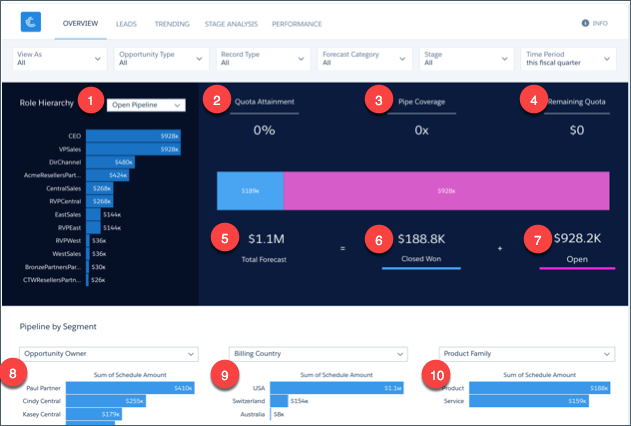Screen dimensions: 631x426
Task: Expand the Billing Country segment dropdown
Action: 318,354
